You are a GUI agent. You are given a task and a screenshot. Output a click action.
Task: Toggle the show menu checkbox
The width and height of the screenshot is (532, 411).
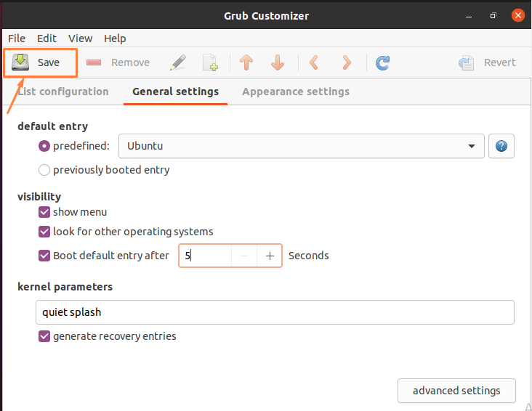tap(44, 212)
